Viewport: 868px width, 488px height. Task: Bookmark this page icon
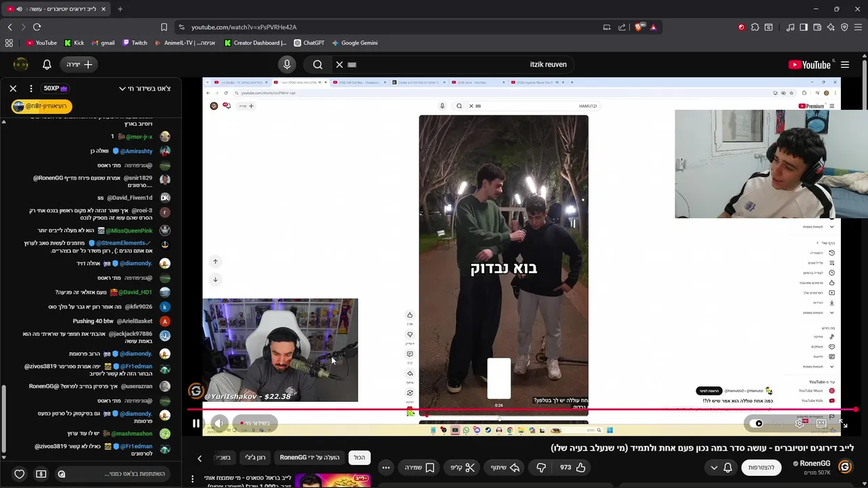pos(164,27)
